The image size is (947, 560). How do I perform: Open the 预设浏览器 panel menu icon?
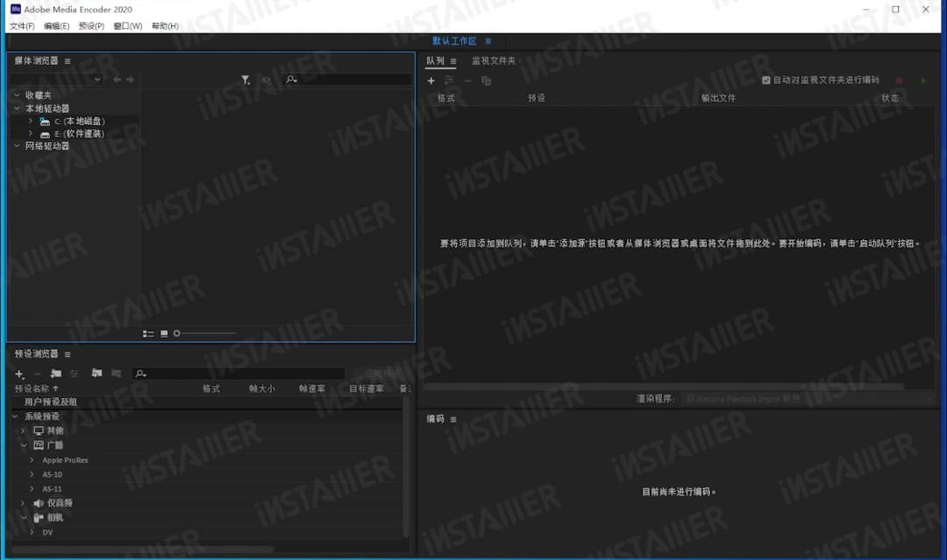point(67,354)
